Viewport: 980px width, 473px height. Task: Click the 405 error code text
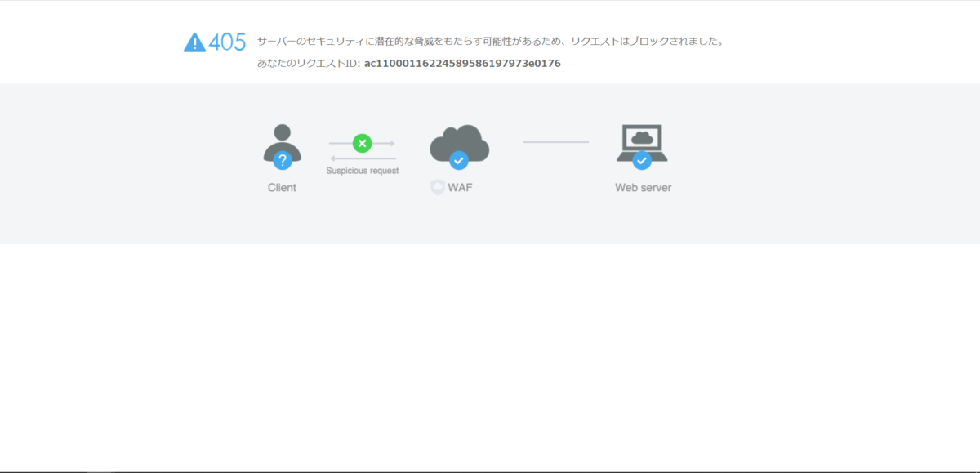(x=229, y=40)
